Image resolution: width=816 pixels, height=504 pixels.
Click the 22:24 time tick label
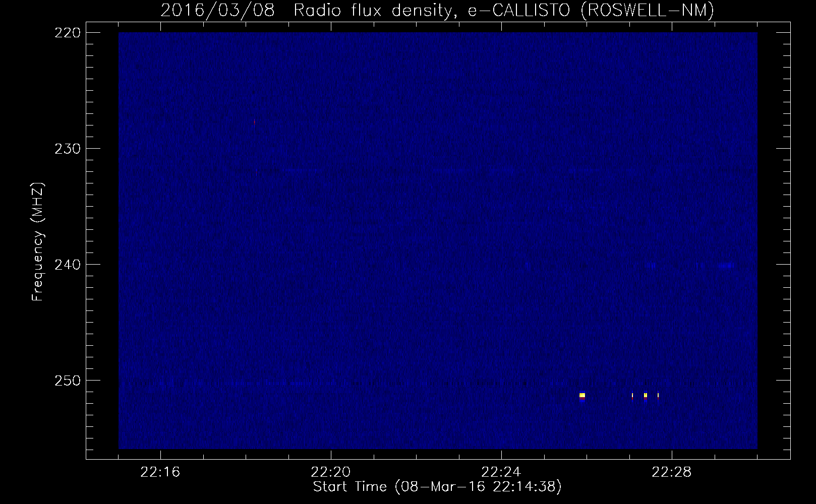[501, 472]
